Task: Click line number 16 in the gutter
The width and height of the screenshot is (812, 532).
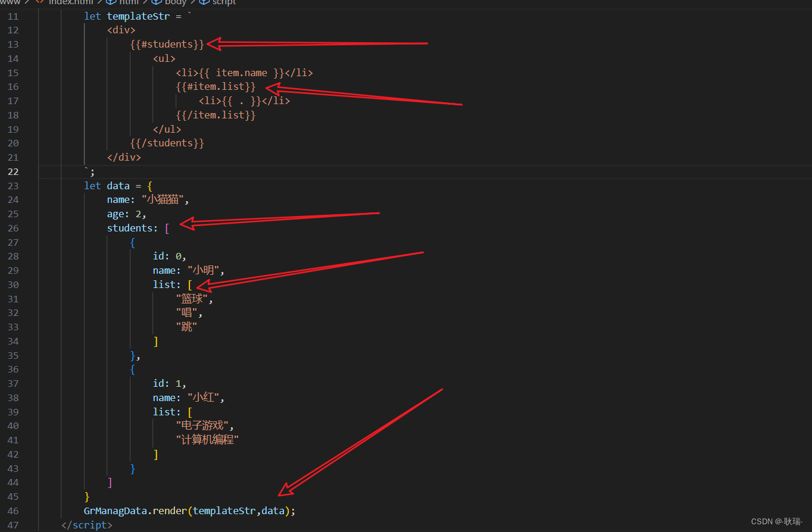Action: pos(13,87)
